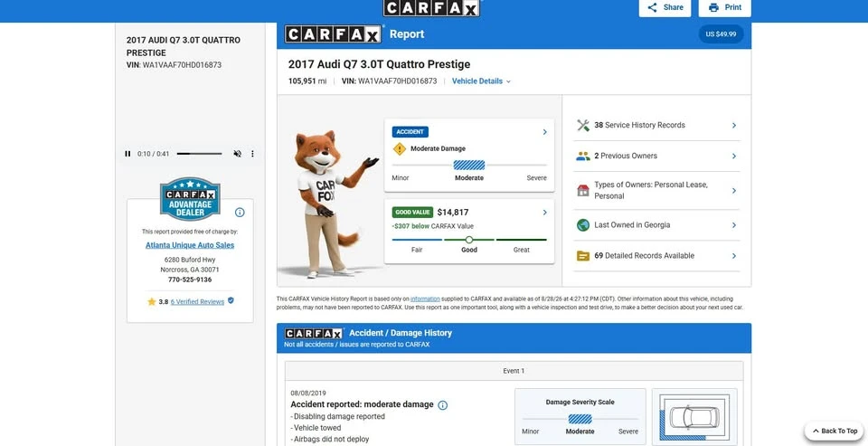The image size is (868, 446).
Task: Click the dealer phone number 770-525-9136
Action: (190, 280)
